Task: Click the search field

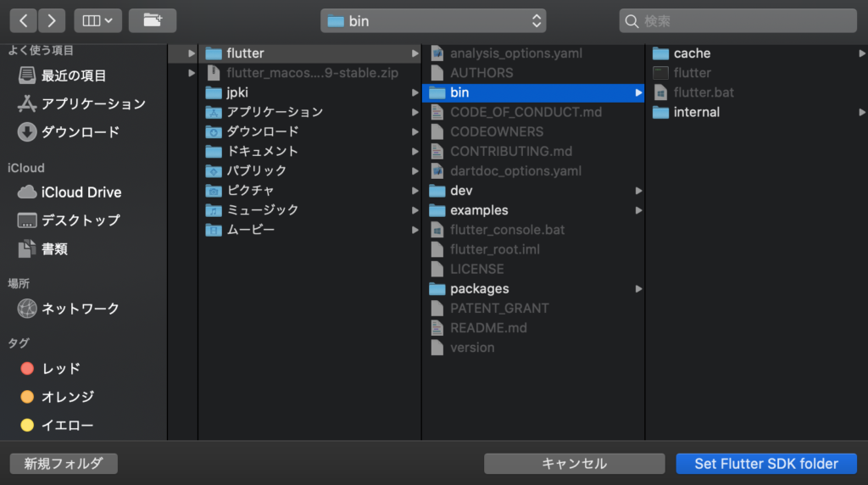Action: coord(738,21)
